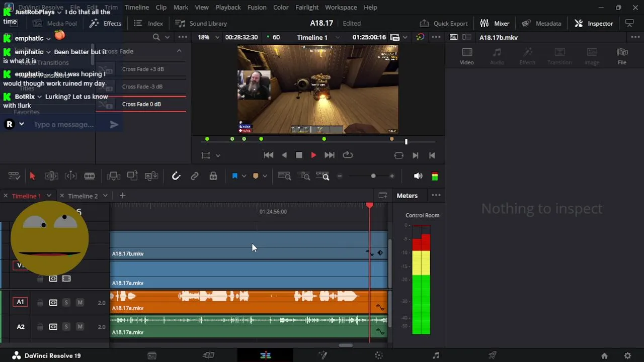Open Color page at bottom bar

379,356
